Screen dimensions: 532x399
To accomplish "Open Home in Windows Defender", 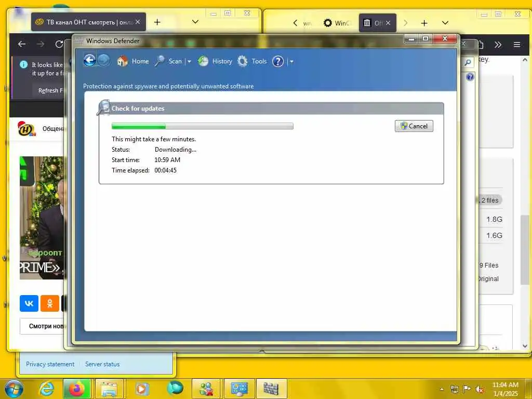I will pyautogui.click(x=133, y=61).
